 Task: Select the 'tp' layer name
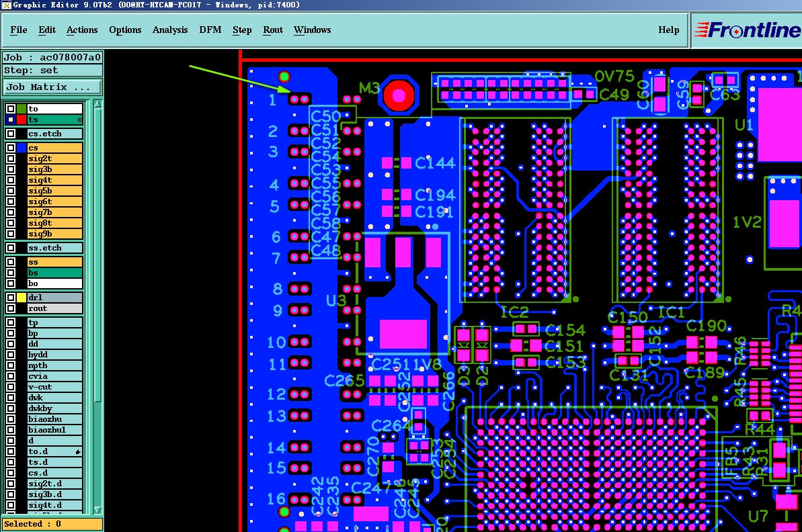coord(54,322)
